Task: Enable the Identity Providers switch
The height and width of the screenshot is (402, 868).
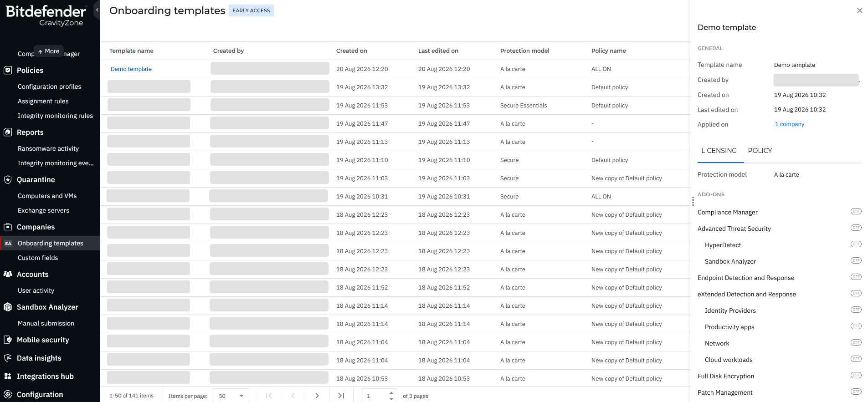Action: (x=856, y=310)
